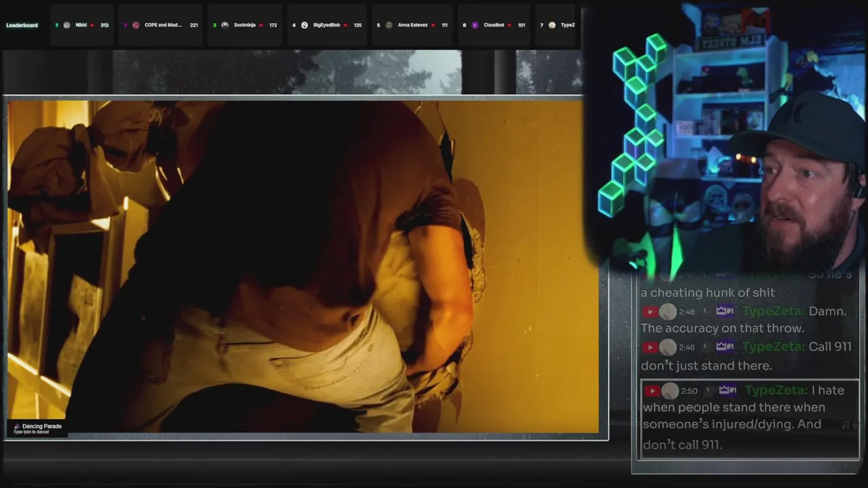The height and width of the screenshot is (488, 868).
Task: Click TypeZ avatar at leaderboard end
Action: pos(552,25)
